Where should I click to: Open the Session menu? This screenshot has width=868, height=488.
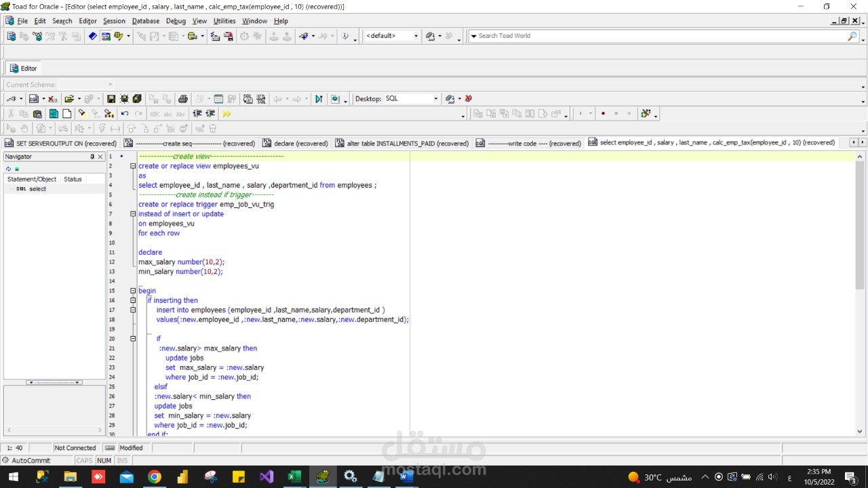[x=114, y=21]
